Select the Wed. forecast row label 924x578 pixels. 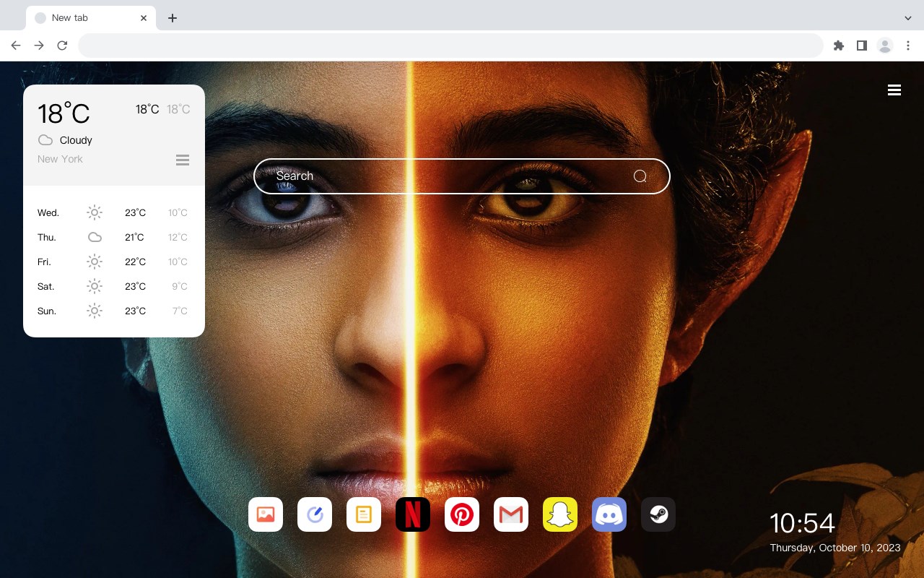point(48,212)
